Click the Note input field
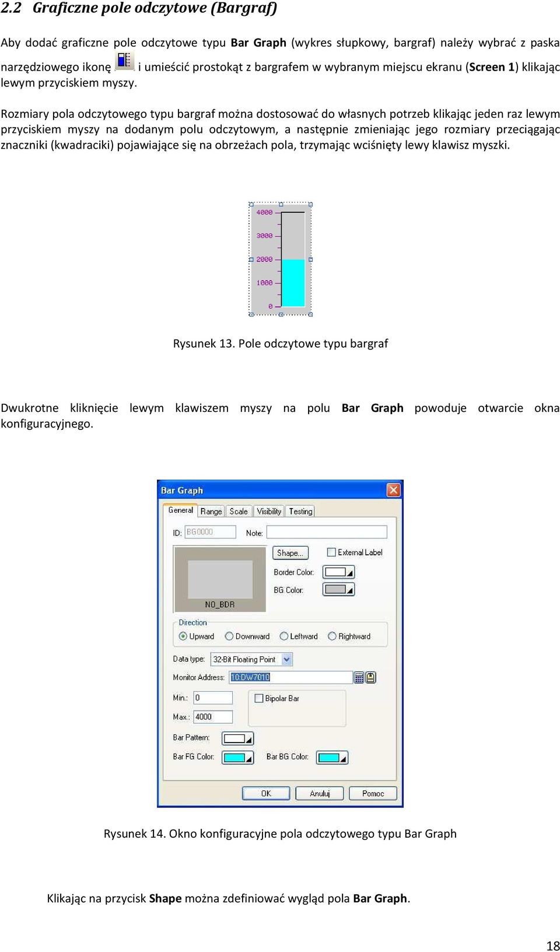 pyautogui.click(x=327, y=532)
